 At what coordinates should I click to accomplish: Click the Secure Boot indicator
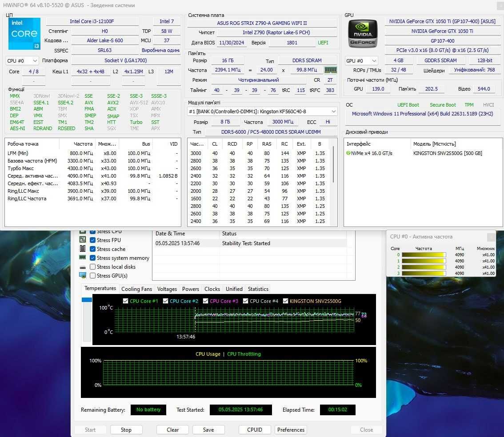[443, 105]
